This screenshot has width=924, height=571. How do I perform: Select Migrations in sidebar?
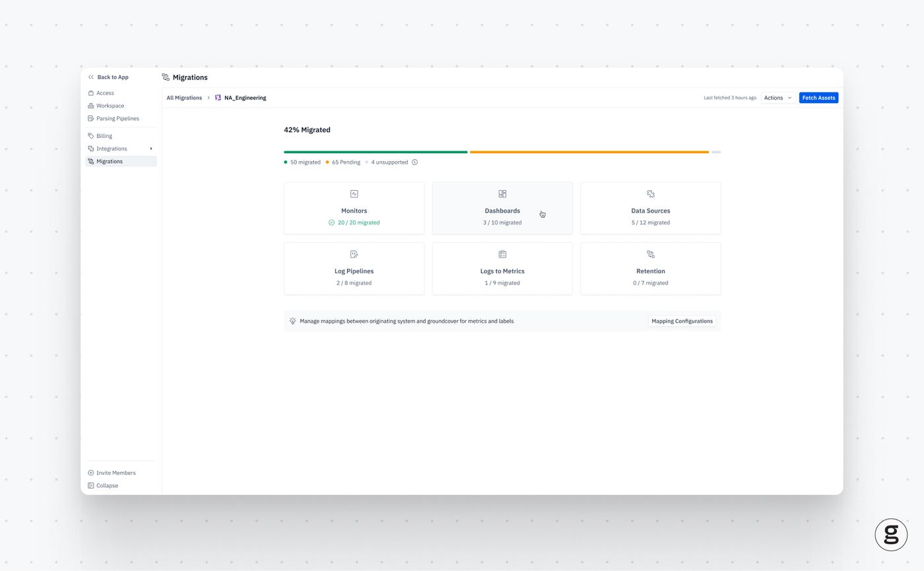coord(121,161)
